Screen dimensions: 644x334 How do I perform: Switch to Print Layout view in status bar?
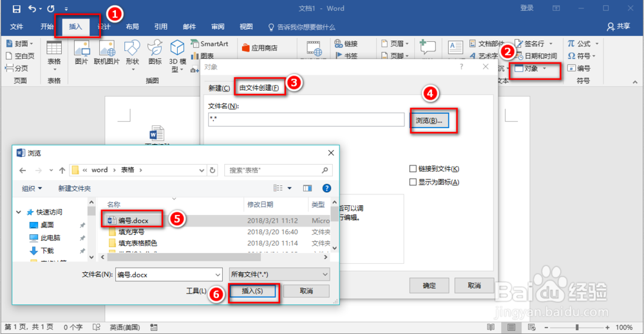tap(511, 328)
